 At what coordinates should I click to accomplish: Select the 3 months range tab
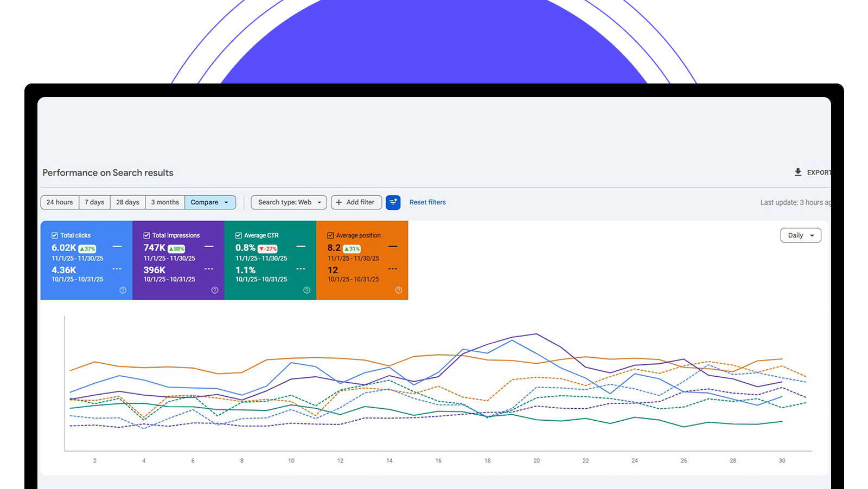coord(165,202)
